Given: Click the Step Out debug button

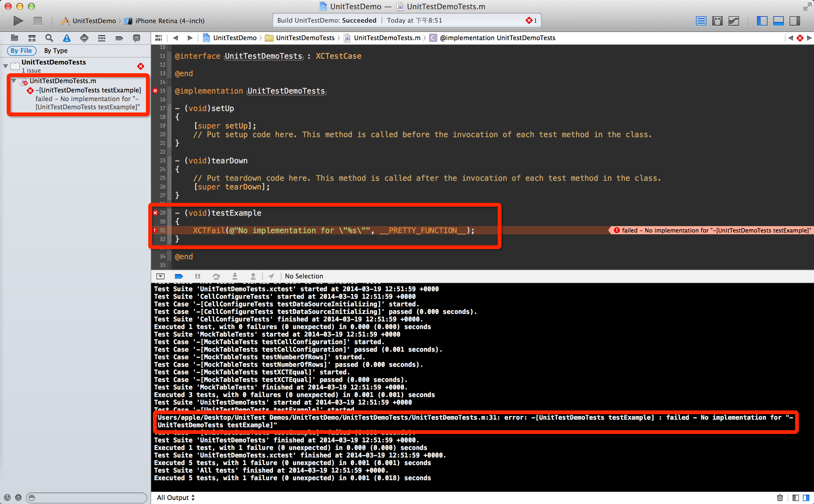Looking at the screenshot, I should 253,276.
